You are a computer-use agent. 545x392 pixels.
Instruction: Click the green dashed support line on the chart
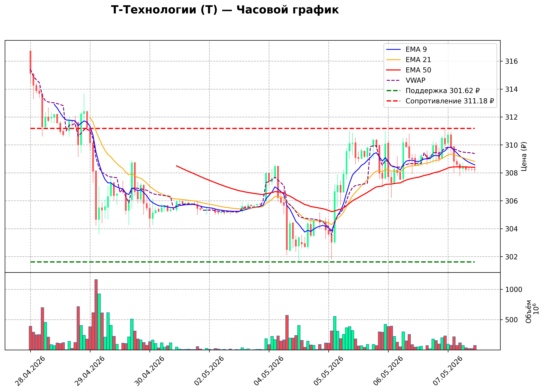point(253,262)
